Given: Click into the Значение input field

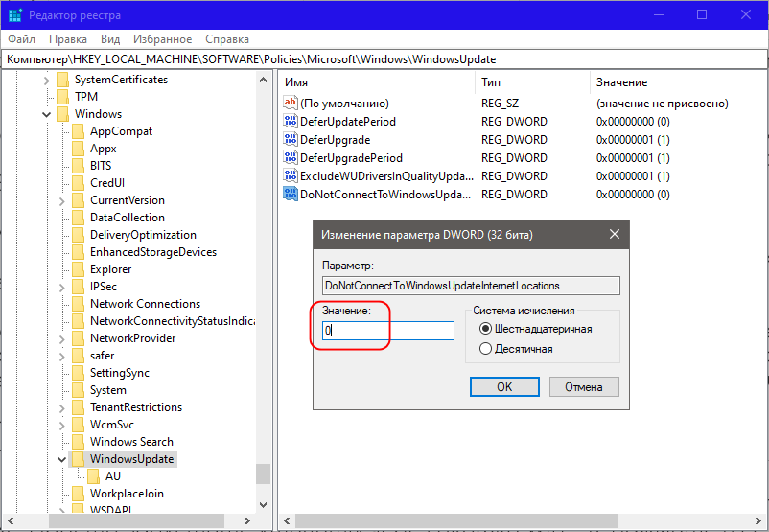Looking at the screenshot, I should point(388,331).
